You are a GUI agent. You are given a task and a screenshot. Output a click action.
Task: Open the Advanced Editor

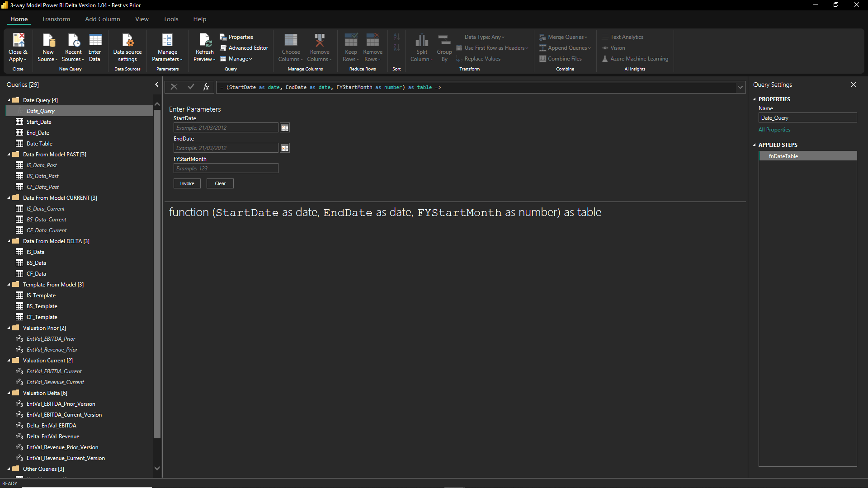pyautogui.click(x=244, y=48)
